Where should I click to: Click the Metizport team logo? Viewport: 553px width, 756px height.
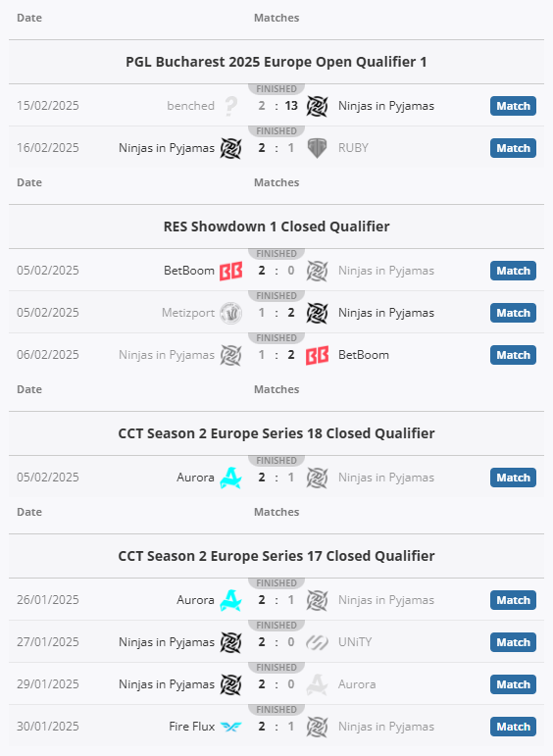tap(231, 313)
